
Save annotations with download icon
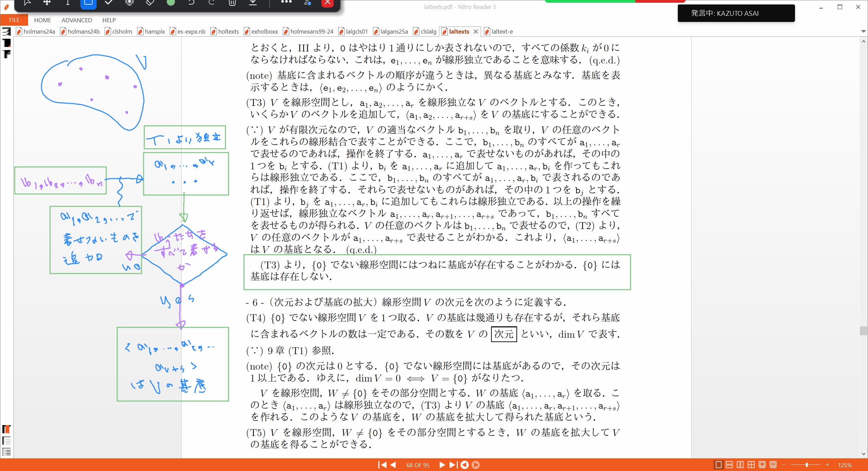pyautogui.click(x=253, y=3)
